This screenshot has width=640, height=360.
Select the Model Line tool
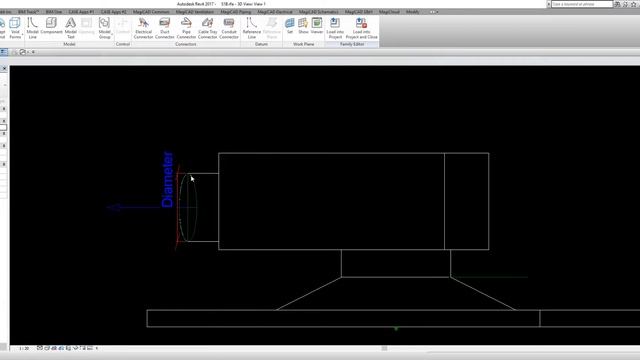coord(32,28)
